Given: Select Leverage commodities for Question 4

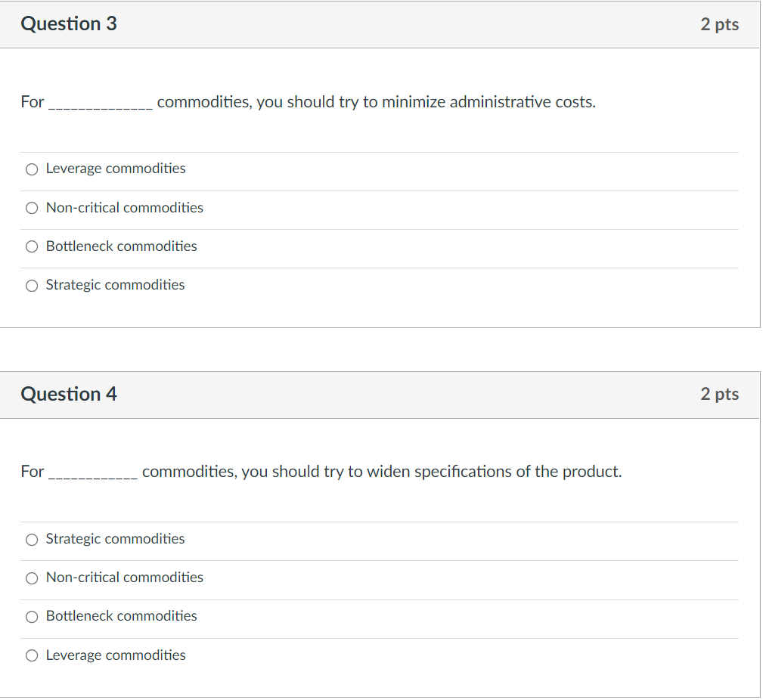Looking at the screenshot, I should (x=32, y=655).
